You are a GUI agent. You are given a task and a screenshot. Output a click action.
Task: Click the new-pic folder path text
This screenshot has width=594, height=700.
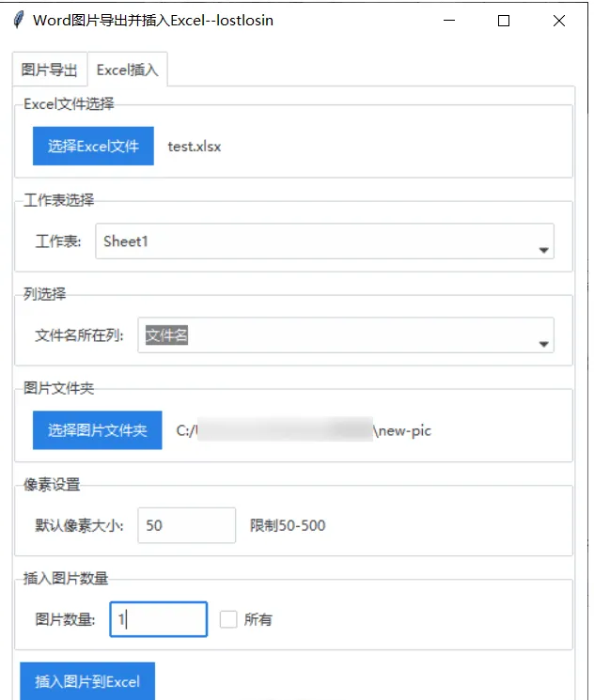tap(304, 430)
